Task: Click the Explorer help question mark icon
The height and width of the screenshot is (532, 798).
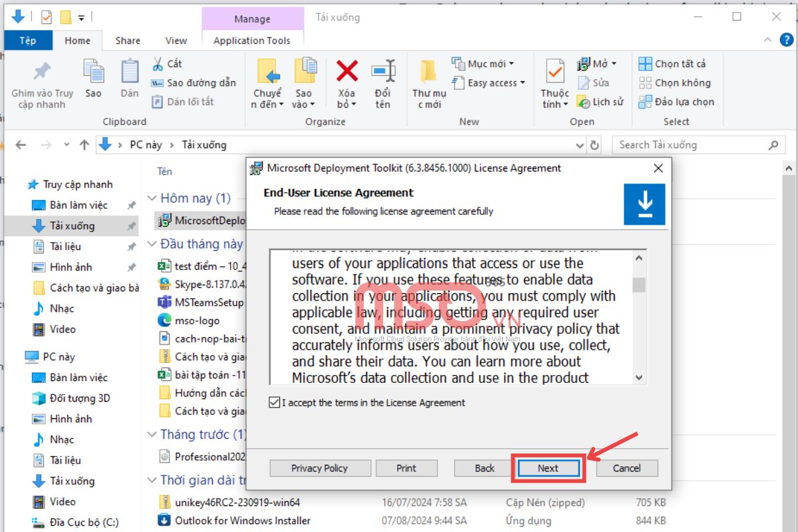Action: coord(785,41)
